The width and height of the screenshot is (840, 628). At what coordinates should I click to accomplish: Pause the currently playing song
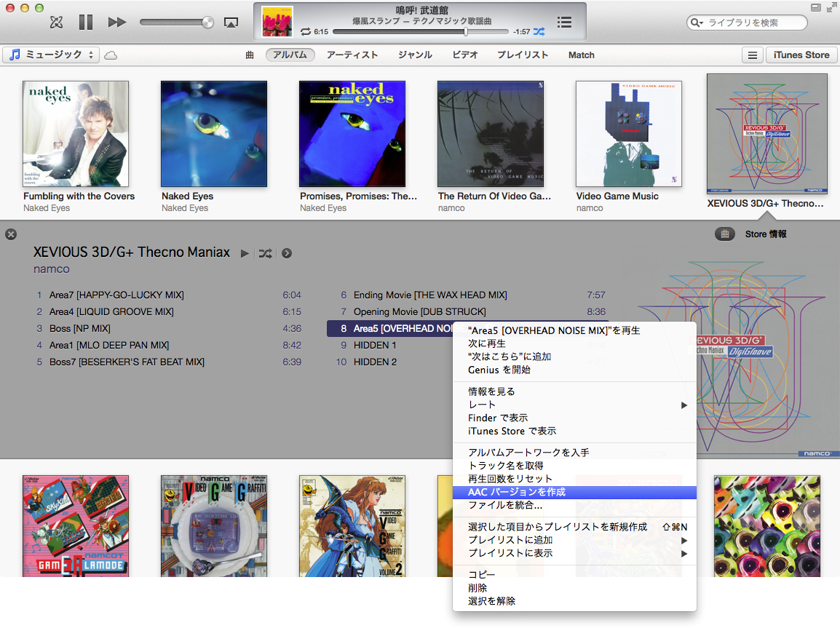86,23
